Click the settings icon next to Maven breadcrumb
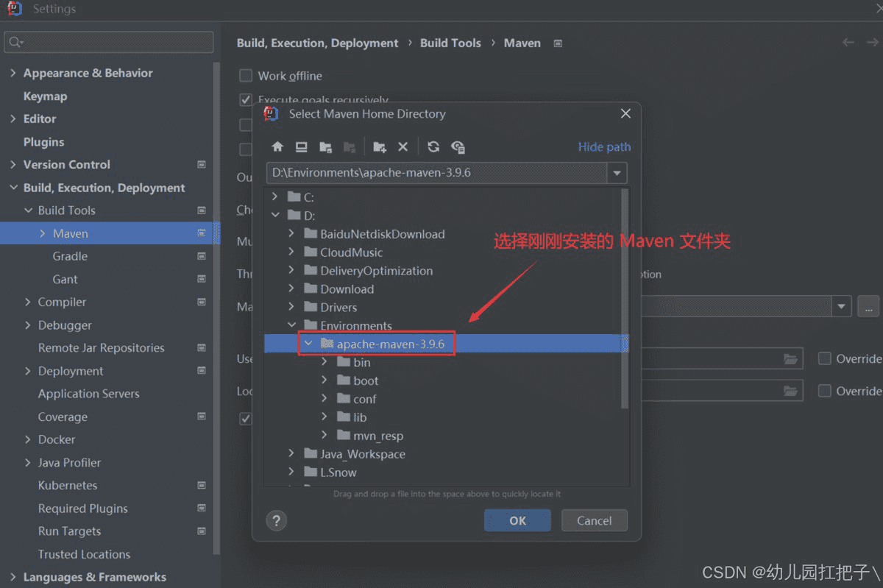 tap(557, 43)
